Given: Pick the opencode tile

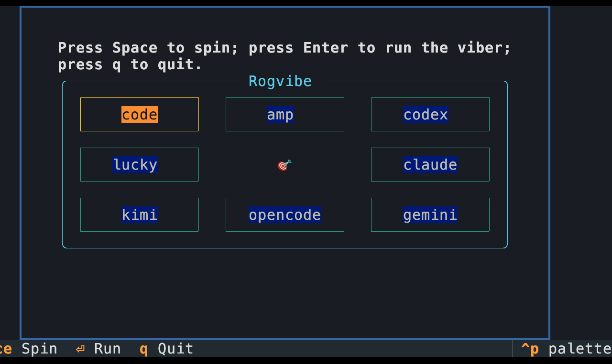Looking at the screenshot, I should click(285, 215).
